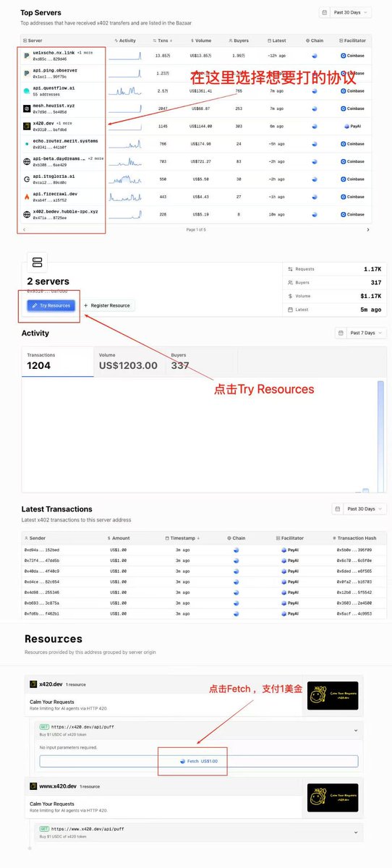Viewport: 392px width, 868px height.
Task: Click the api.questflow.ai teal logo icon
Action: 27,90
